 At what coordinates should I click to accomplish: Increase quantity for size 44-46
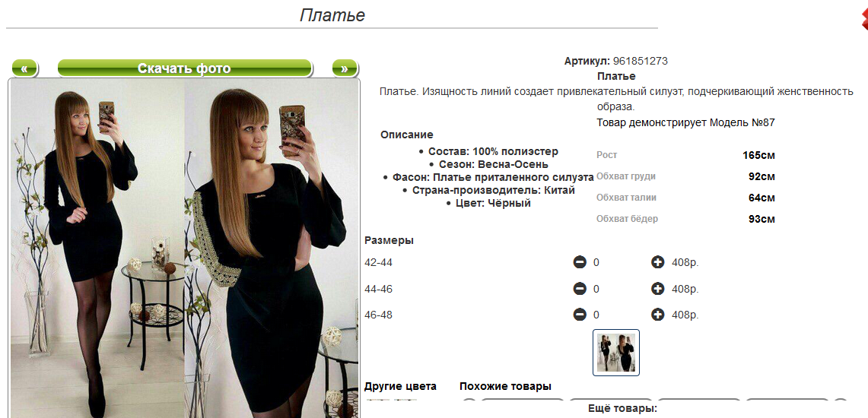(657, 289)
